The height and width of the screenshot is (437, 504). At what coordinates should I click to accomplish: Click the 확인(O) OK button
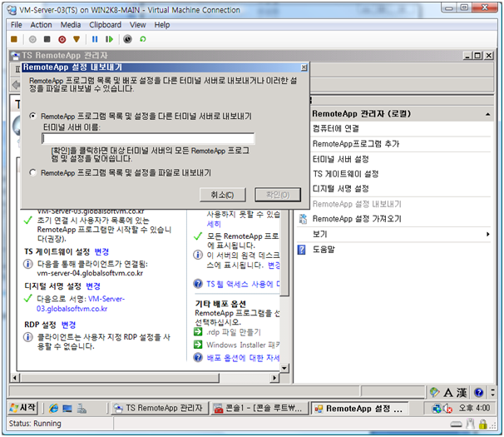pos(278,195)
